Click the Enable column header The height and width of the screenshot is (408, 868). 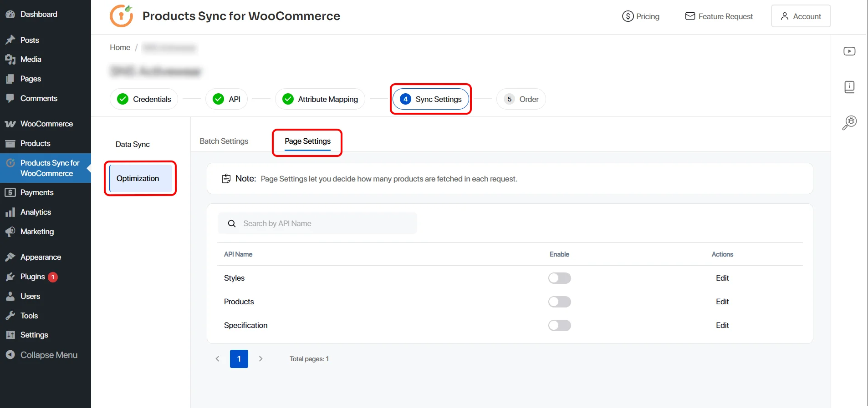[559, 254]
